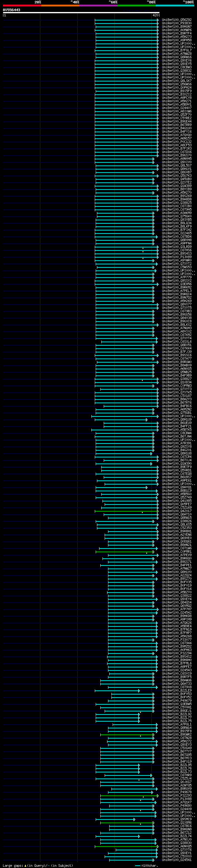Click the white query sequence bar
197x868 pixels.
[x=81, y=13]
